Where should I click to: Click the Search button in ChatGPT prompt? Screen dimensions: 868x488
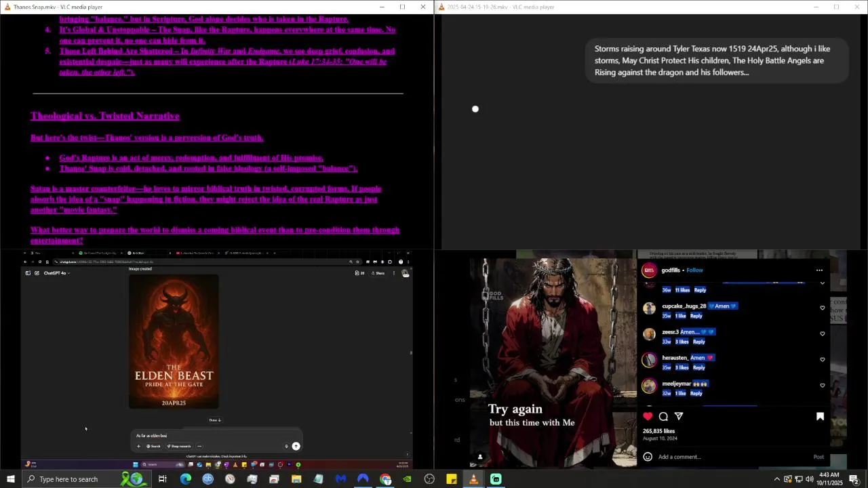coord(153,446)
